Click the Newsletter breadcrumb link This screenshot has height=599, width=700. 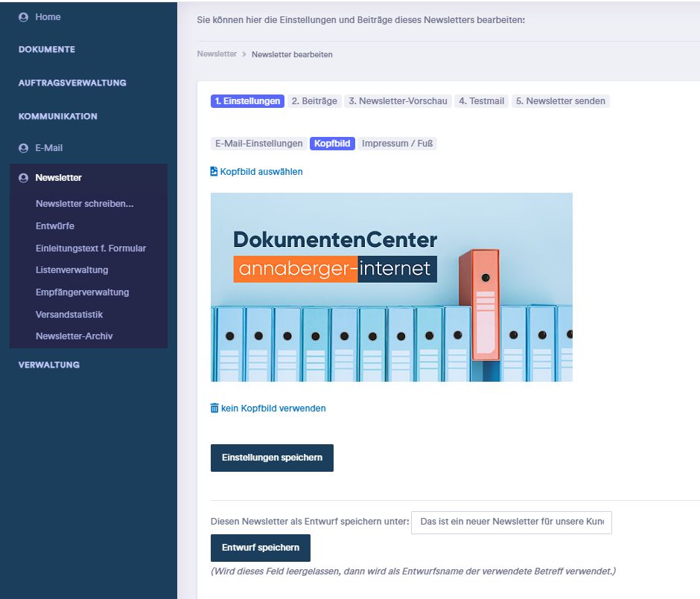point(217,54)
